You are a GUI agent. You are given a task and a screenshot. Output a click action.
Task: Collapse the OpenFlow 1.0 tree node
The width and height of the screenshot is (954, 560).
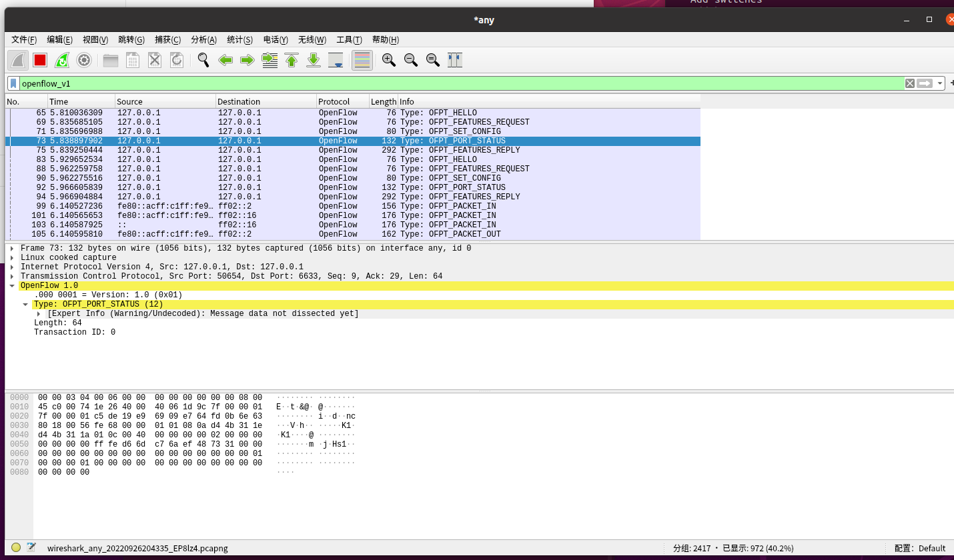pyautogui.click(x=13, y=285)
